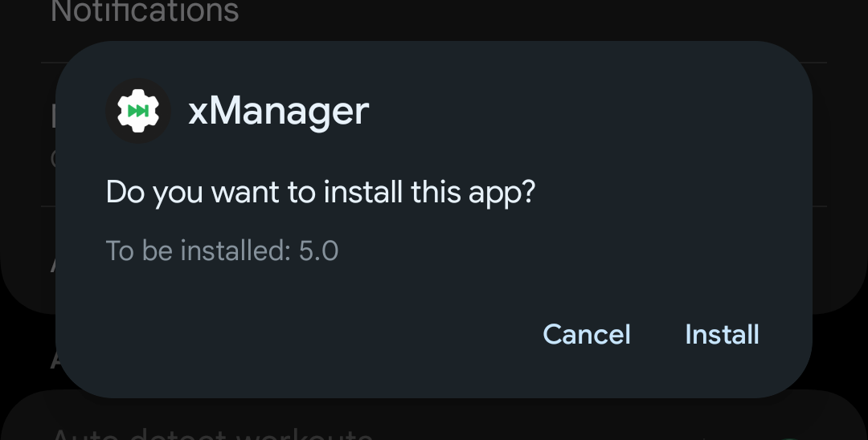
Task: Click the 'To be installed: 5.0' version text
Action: coord(222,251)
